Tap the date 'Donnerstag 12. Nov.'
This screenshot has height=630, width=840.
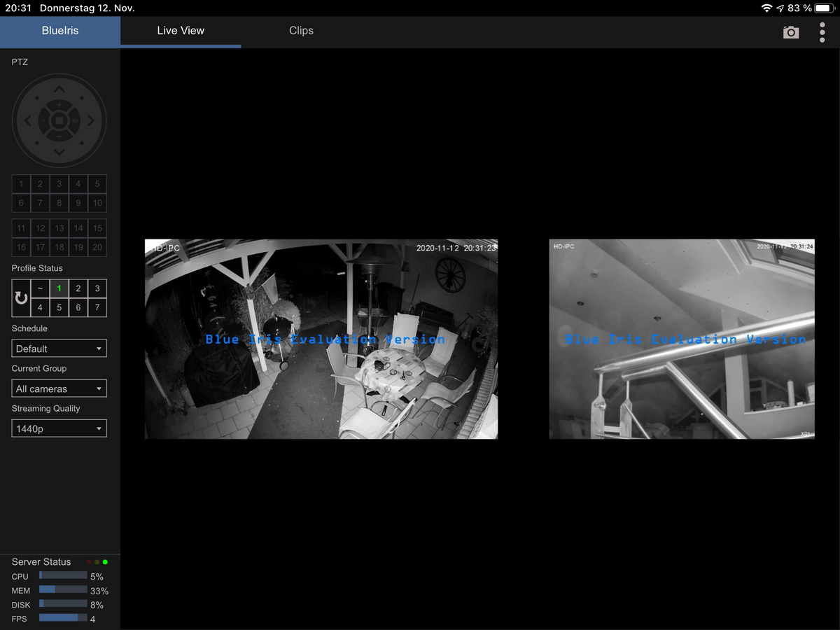(87, 8)
